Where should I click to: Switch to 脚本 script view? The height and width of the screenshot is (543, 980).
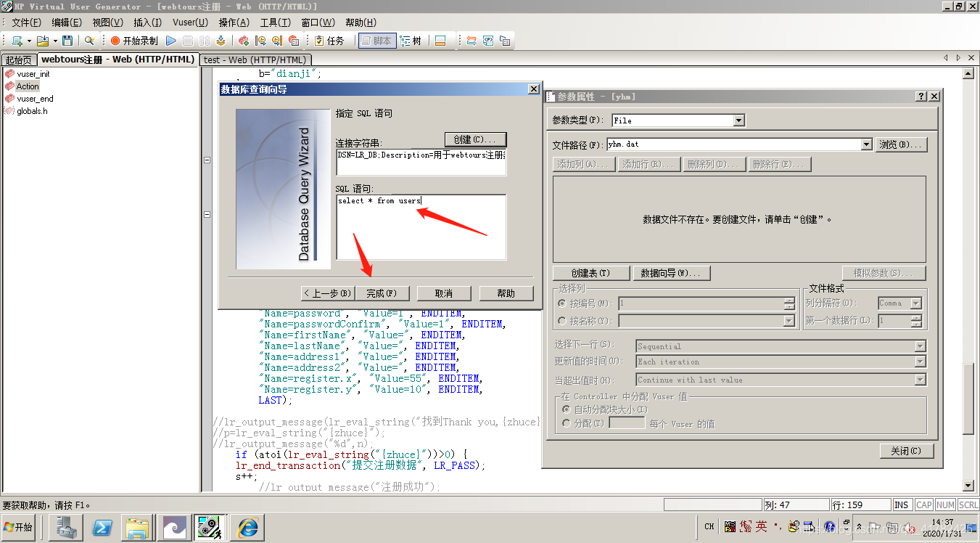[x=376, y=41]
